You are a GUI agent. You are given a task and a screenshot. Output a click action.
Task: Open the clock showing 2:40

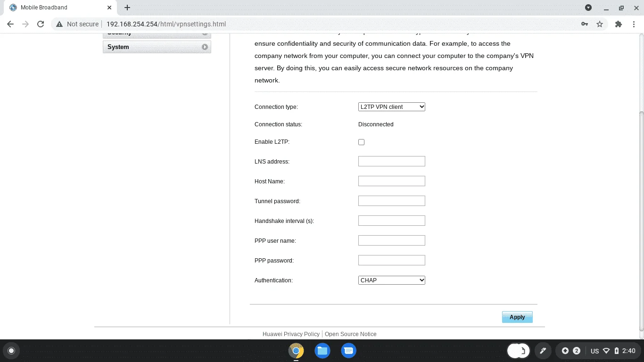[628, 351]
